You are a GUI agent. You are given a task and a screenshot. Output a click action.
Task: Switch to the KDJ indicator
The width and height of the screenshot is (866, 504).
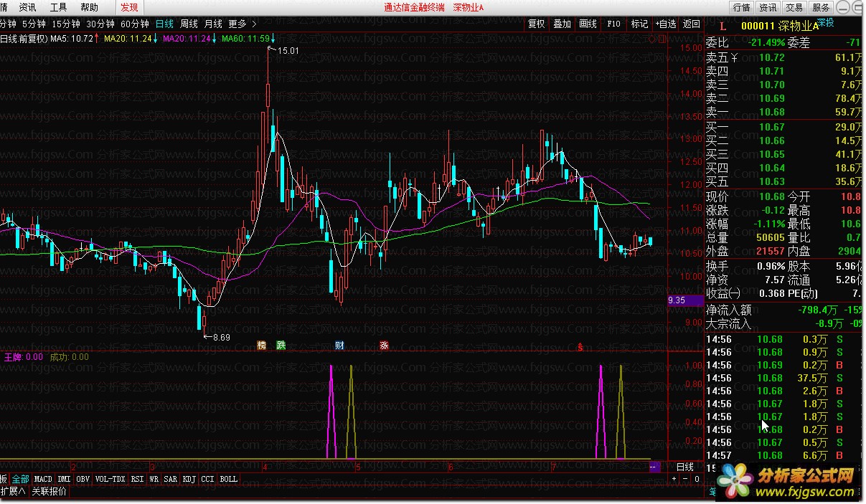[189, 479]
